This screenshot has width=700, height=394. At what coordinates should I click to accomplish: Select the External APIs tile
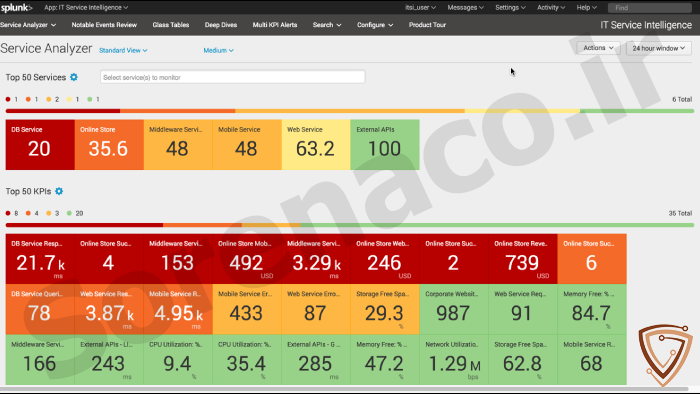tap(385, 145)
